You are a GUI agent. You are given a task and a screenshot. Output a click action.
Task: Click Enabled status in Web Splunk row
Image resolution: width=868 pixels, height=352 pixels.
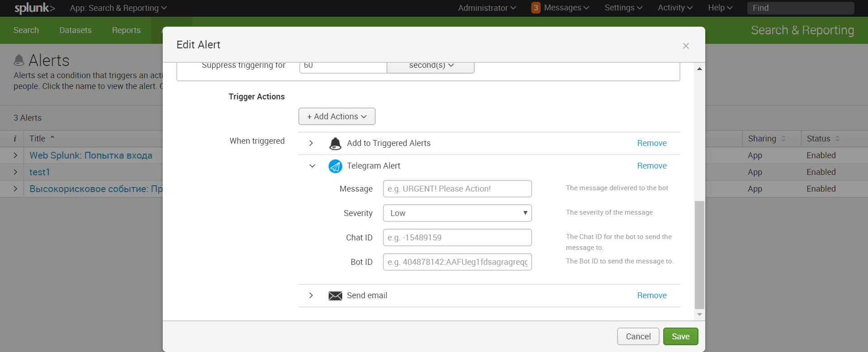tap(821, 155)
